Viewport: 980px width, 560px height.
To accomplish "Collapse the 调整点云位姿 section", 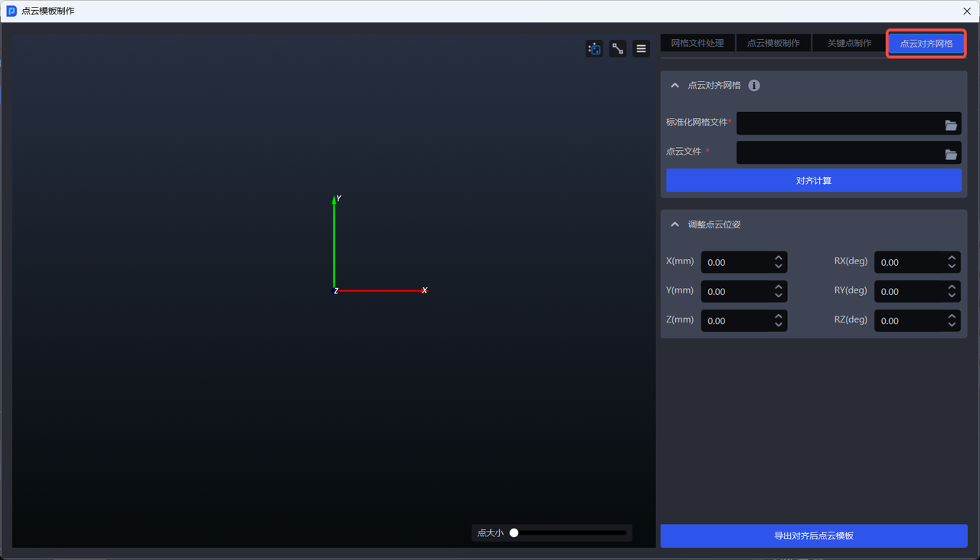I will click(x=675, y=224).
